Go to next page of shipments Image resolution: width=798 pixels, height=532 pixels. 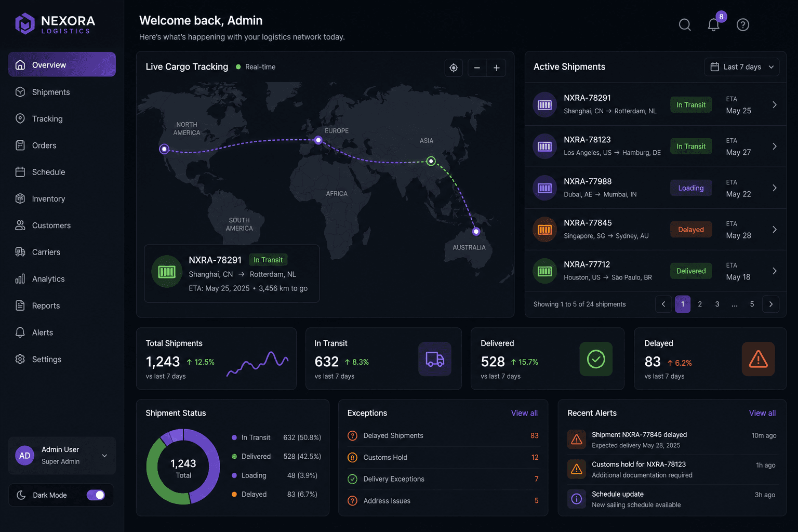click(x=771, y=304)
